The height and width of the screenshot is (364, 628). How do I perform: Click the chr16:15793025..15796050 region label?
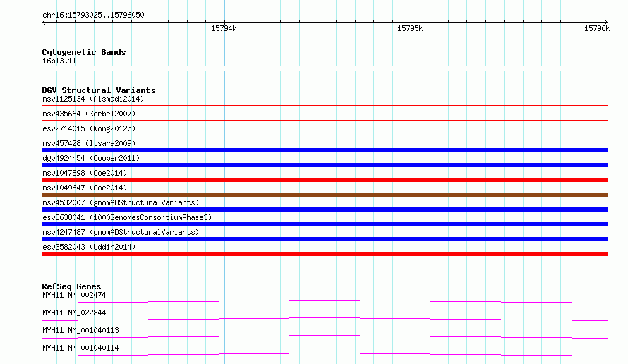coord(93,15)
